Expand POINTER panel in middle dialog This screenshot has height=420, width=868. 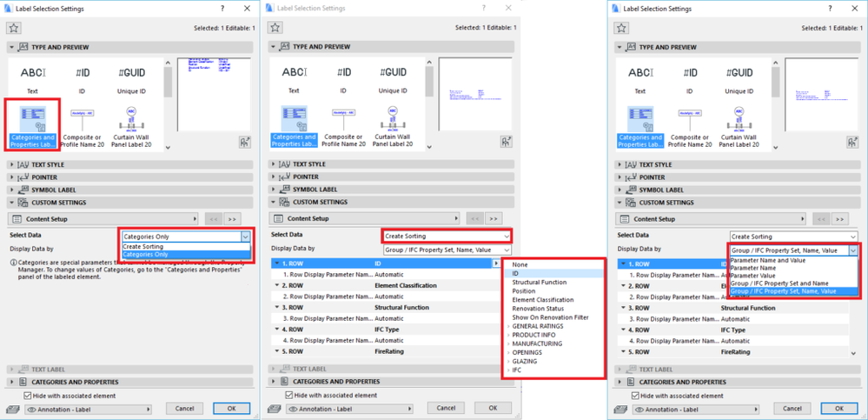pos(391,177)
